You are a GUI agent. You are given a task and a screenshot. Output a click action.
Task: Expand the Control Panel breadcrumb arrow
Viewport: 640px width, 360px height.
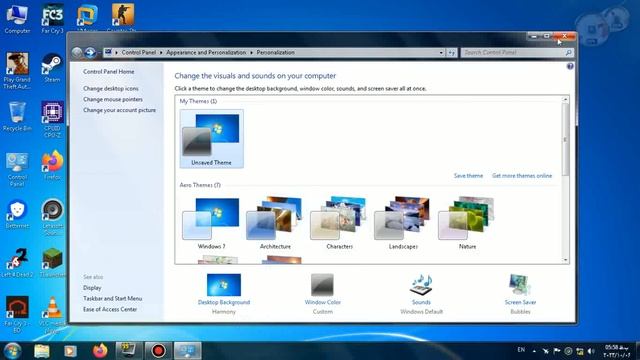161,53
